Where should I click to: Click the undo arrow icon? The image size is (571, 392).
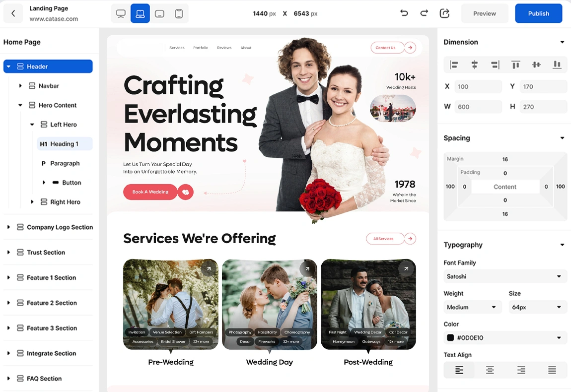[x=404, y=13]
